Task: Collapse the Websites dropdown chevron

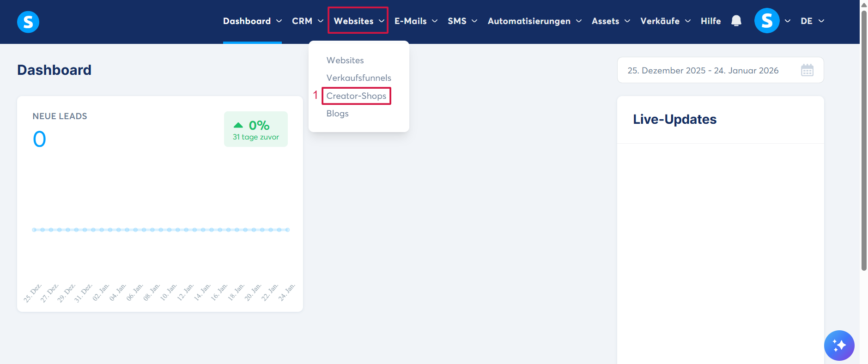Action: pos(382,21)
